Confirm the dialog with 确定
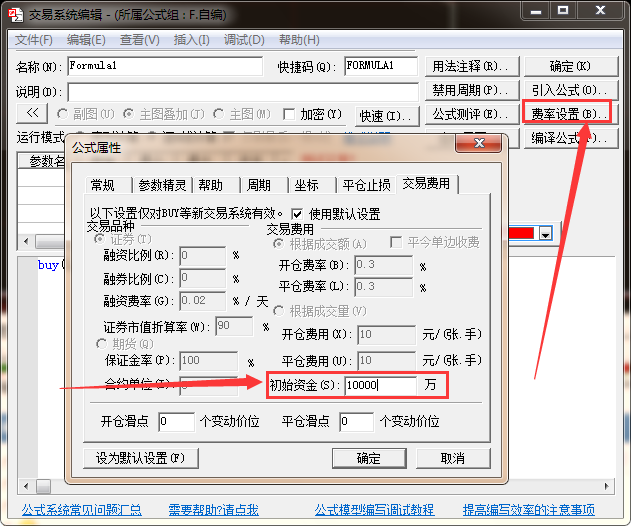The image size is (631, 526). pos(369,458)
